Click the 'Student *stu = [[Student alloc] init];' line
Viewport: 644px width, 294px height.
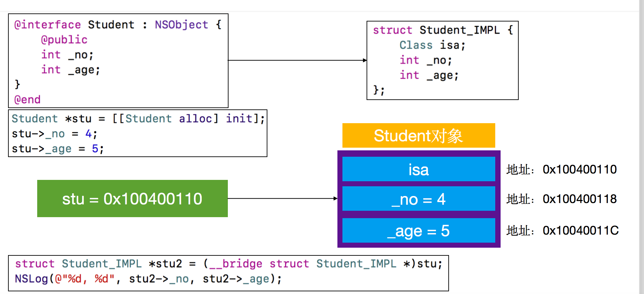pyautogui.click(x=138, y=119)
